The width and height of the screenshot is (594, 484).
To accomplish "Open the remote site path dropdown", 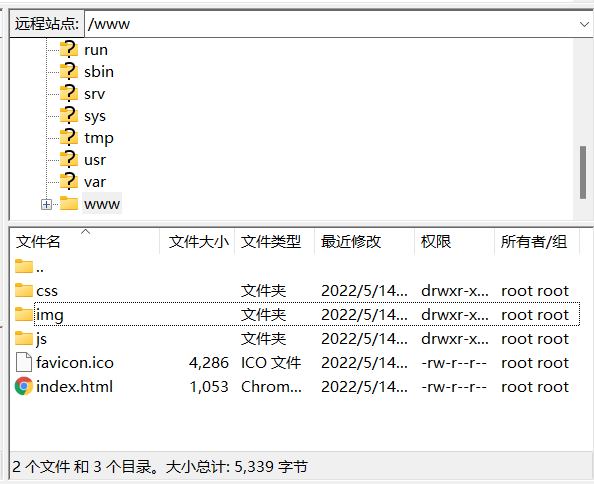I will 584,24.
